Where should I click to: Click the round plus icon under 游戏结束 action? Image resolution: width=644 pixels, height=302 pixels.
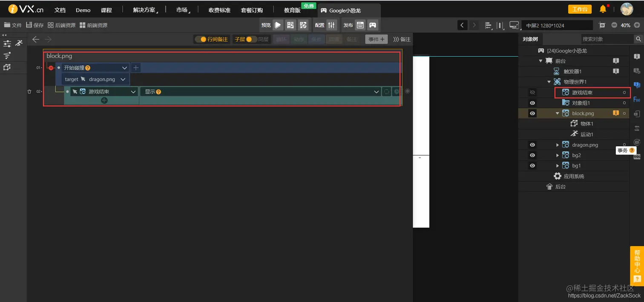coord(104,100)
